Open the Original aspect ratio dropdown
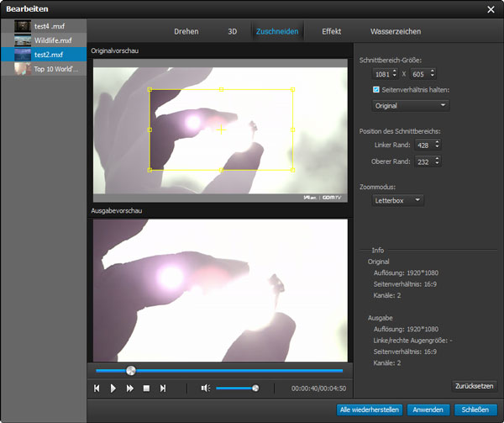The image size is (504, 423). (411, 106)
